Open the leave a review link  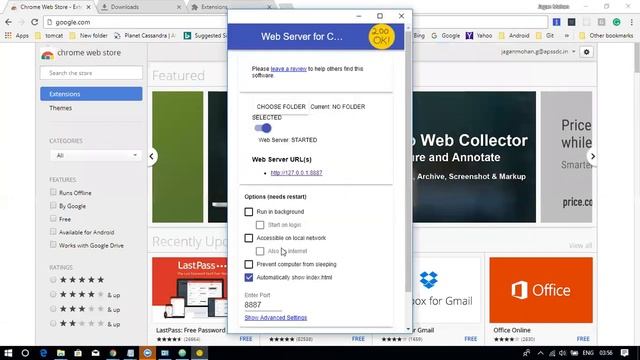289,69
